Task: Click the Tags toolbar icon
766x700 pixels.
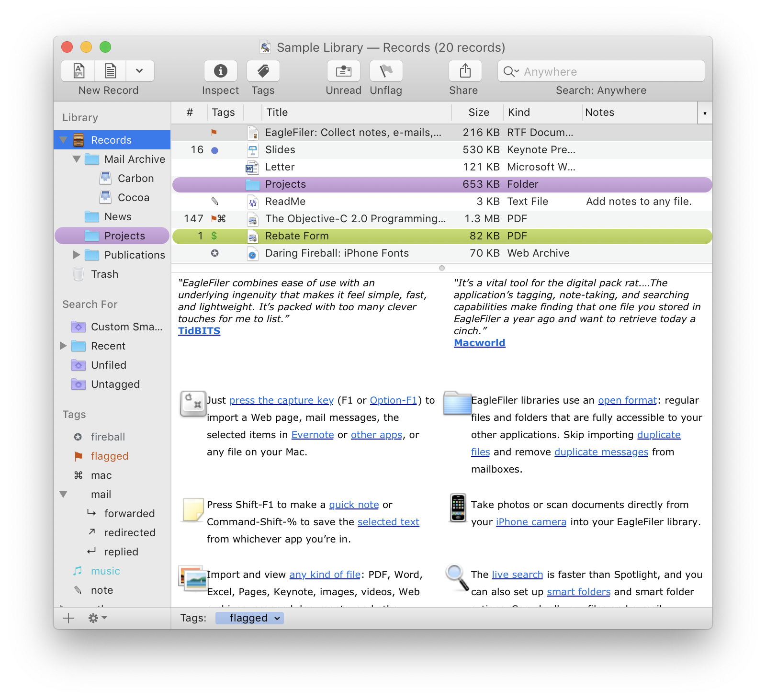Action: click(x=262, y=71)
